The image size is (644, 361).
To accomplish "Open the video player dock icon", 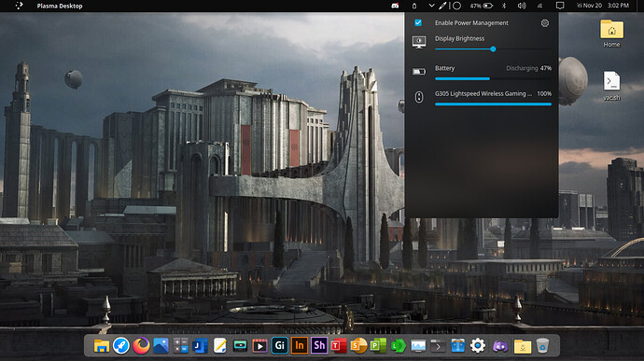I will tap(259, 346).
